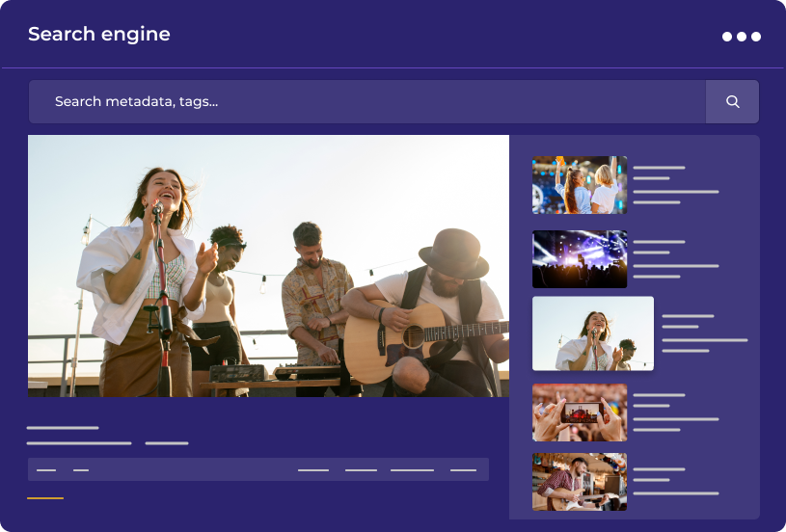Click the magnifying glass search button
The height and width of the screenshot is (532, 786).
pos(732,101)
